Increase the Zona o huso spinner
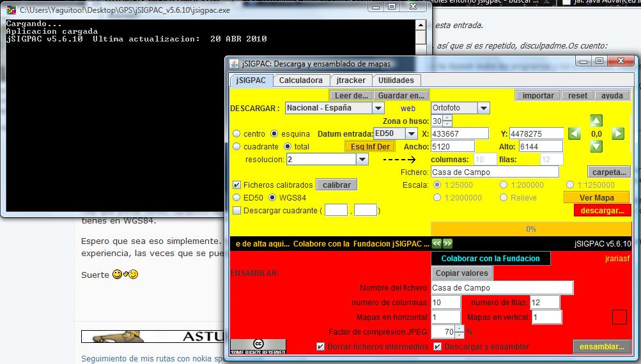The width and height of the screenshot is (641, 364). [x=447, y=118]
